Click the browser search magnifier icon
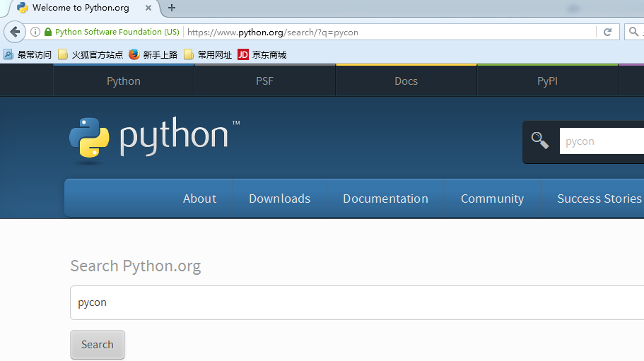The width and height of the screenshot is (644, 361). coord(633,32)
